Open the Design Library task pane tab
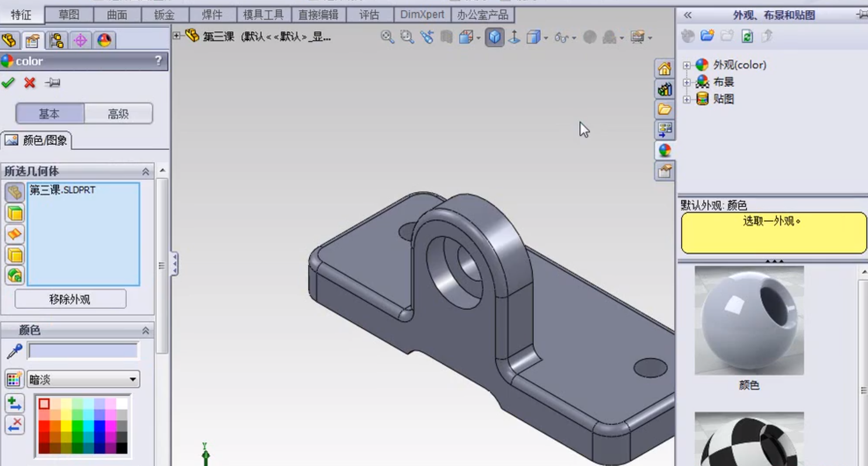The image size is (868, 466). (x=664, y=89)
